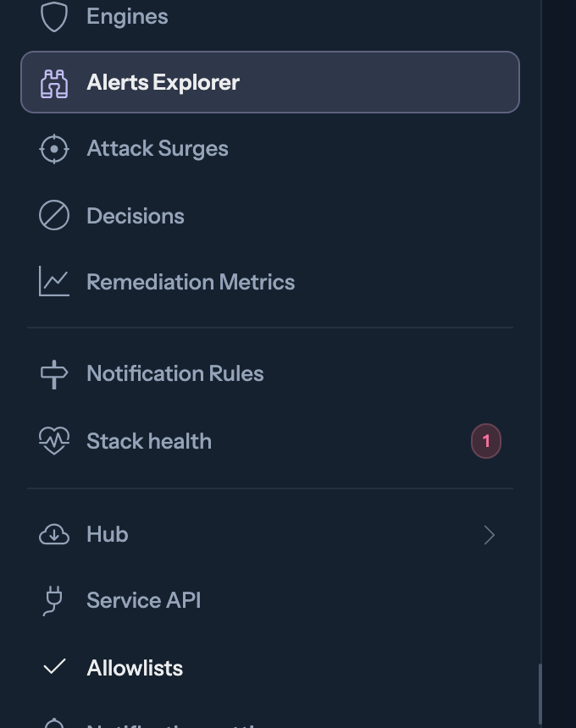Click the blocked-circle Decisions icon
576x728 pixels.
pos(54,215)
